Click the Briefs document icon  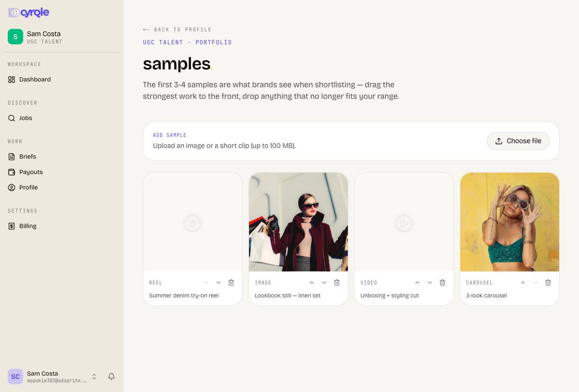[12, 157]
